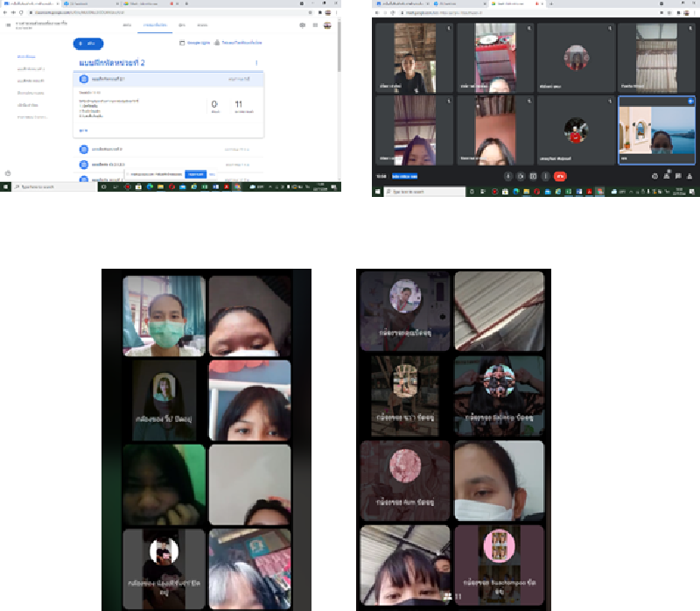This screenshot has height=611, width=700.
Task: Open the blue Create button dropdown in Classroom
Action: click(88, 43)
